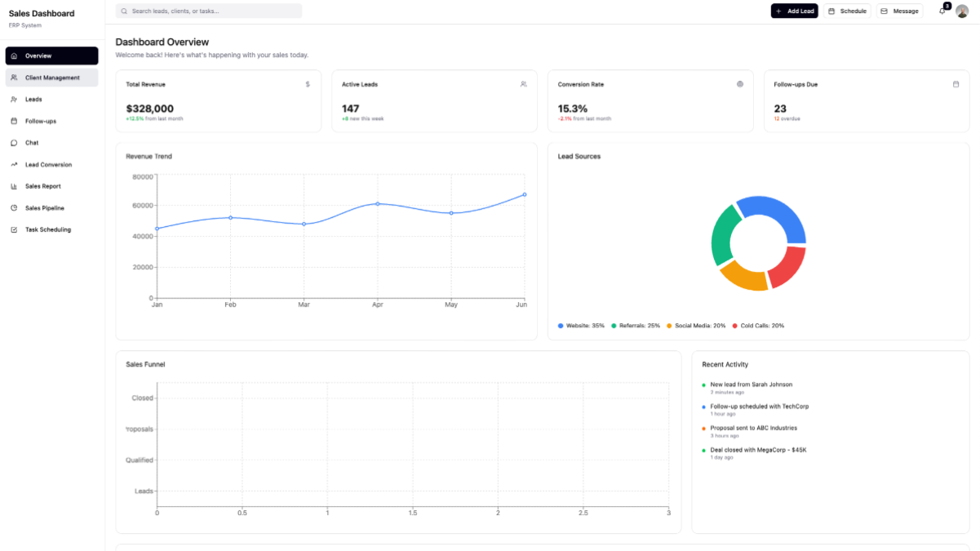
Task: Click the green Referrals legend swatch
Action: click(614, 326)
